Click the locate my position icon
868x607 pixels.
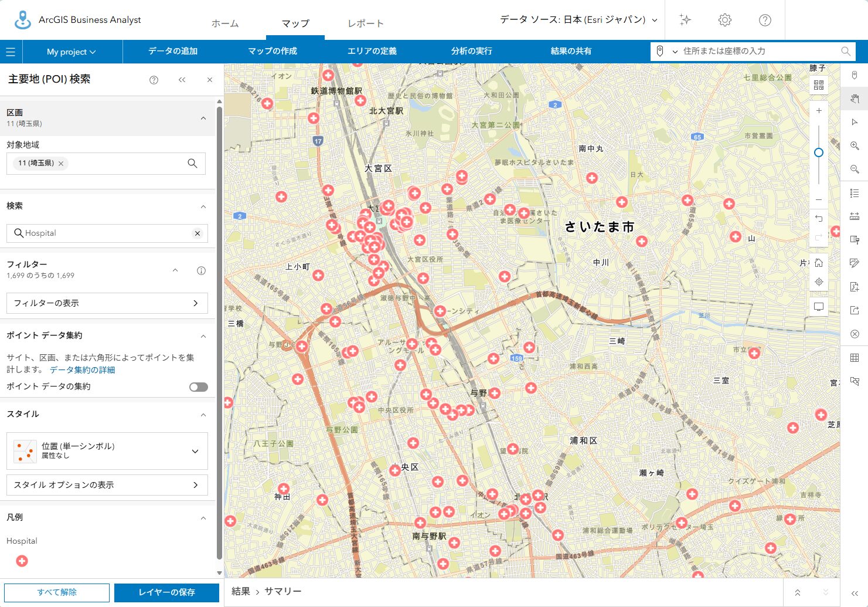tap(819, 282)
